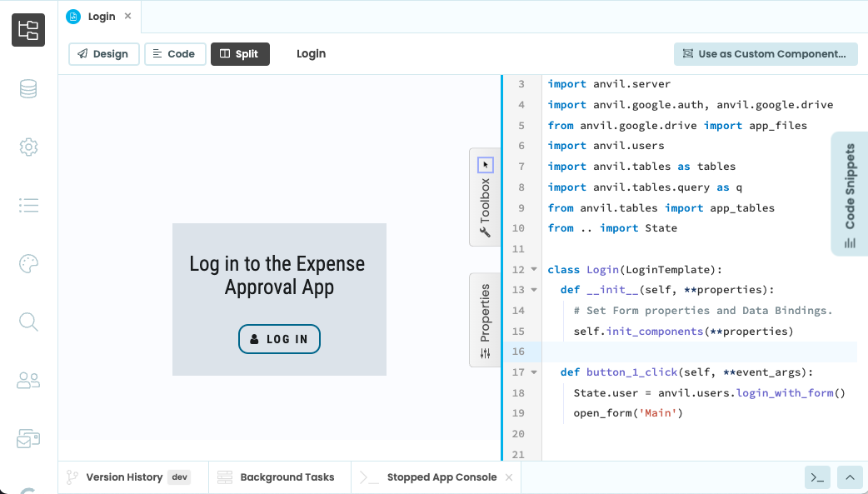Screen dimensions: 868x494
Task: Collapse the __init__ method fold arrow
Action: (x=534, y=290)
